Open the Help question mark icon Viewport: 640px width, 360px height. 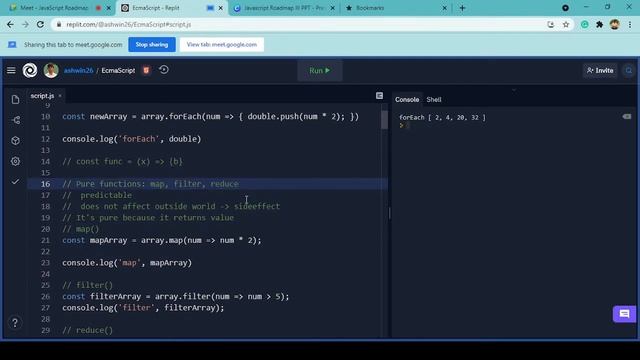pyautogui.click(x=15, y=323)
